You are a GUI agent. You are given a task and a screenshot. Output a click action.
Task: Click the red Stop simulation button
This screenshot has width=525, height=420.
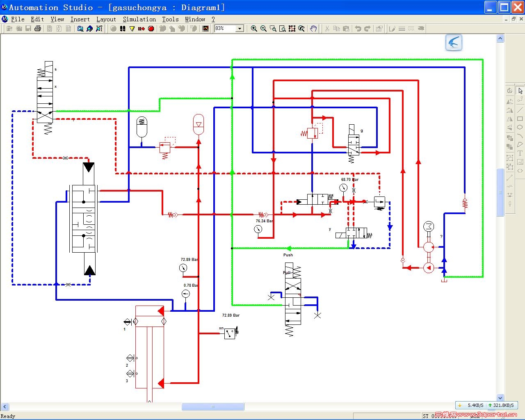[x=151, y=28]
